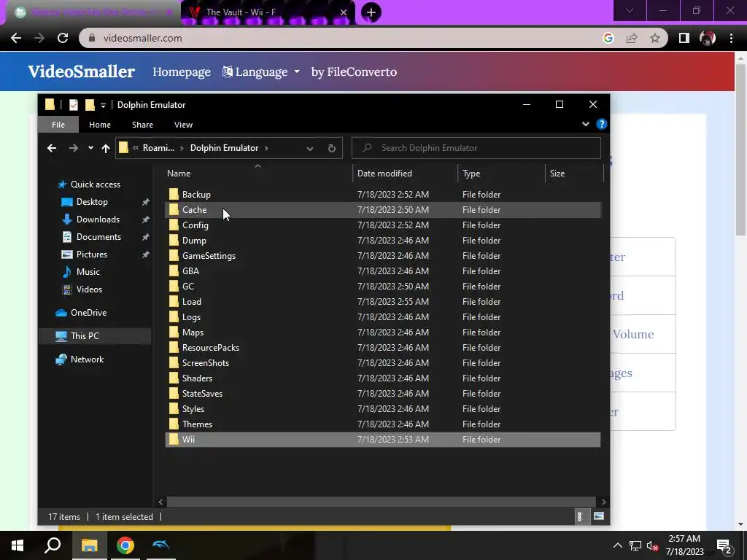Click properties icon in Explorer title bar
The height and width of the screenshot is (560, 747).
point(74,105)
